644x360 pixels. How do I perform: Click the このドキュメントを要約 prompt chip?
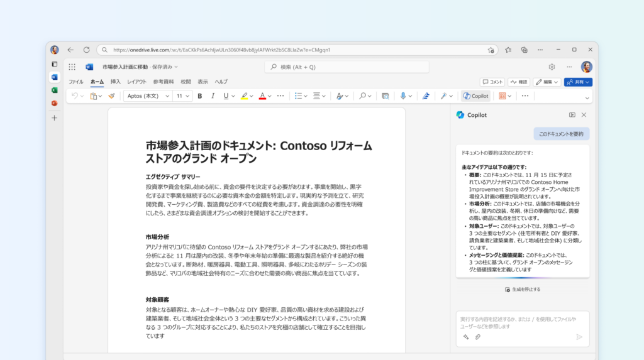tap(561, 134)
